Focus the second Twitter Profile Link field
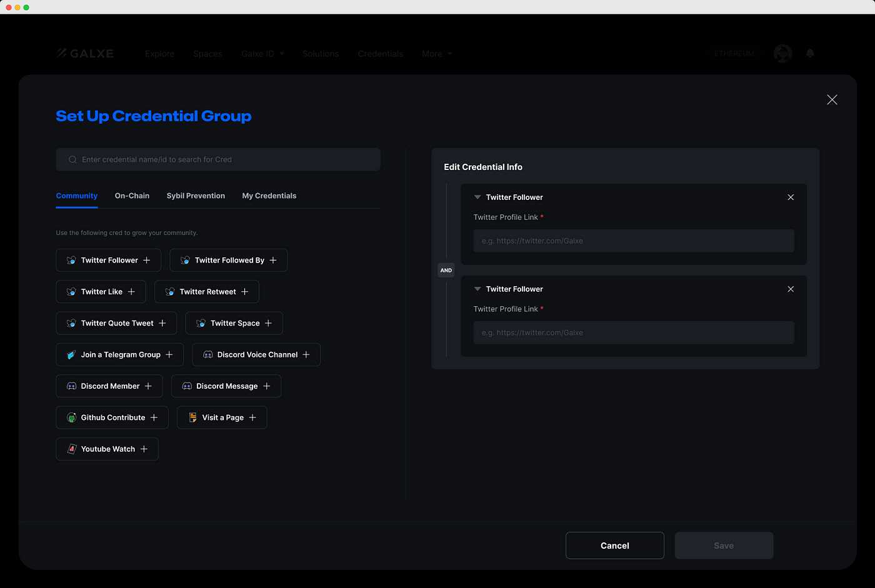The width and height of the screenshot is (875, 588). [x=634, y=332]
